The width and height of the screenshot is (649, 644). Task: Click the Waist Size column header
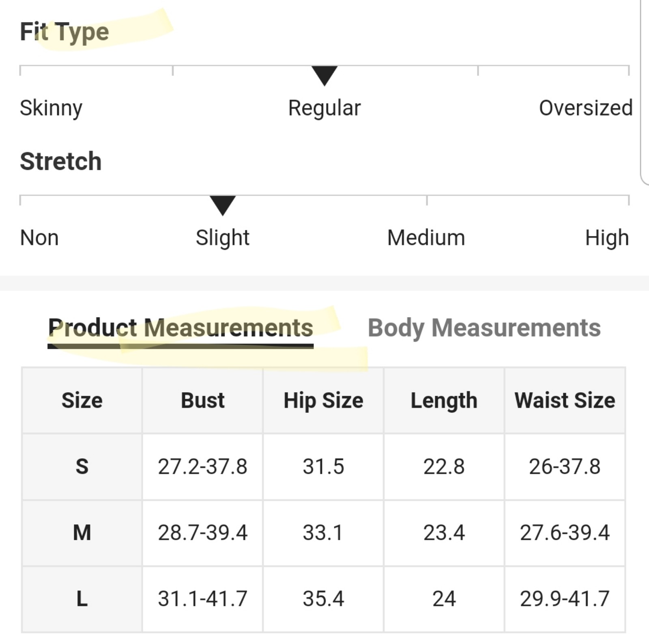point(565,401)
